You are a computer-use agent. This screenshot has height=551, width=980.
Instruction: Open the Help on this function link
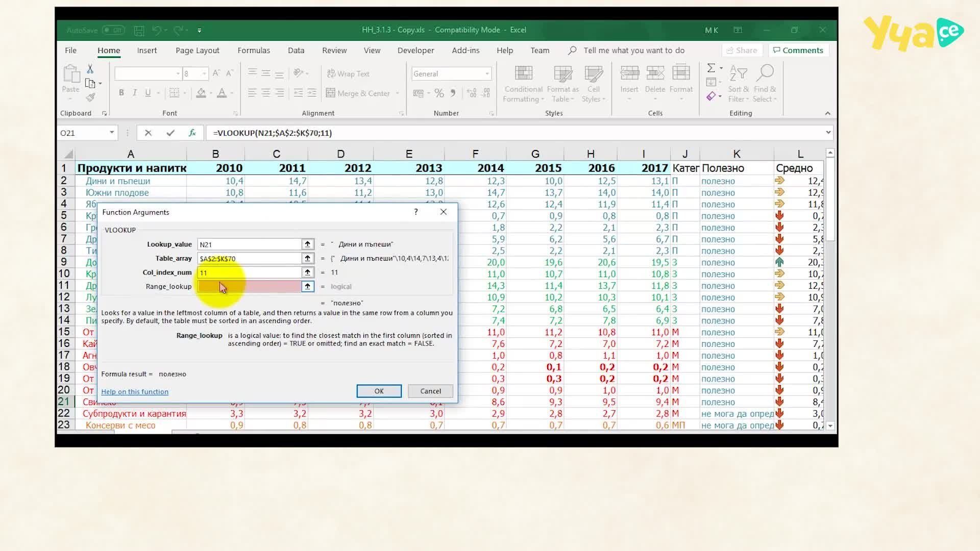pos(135,391)
